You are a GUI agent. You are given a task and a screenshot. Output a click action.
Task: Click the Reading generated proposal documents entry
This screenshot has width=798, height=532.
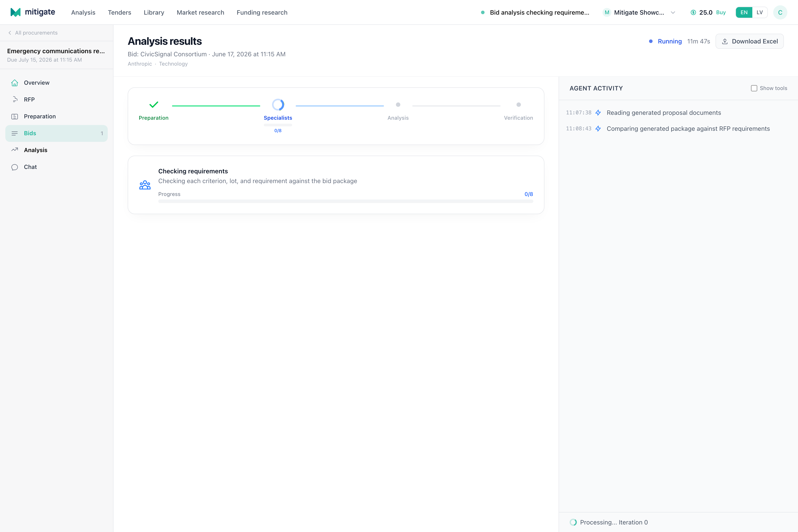664,113
